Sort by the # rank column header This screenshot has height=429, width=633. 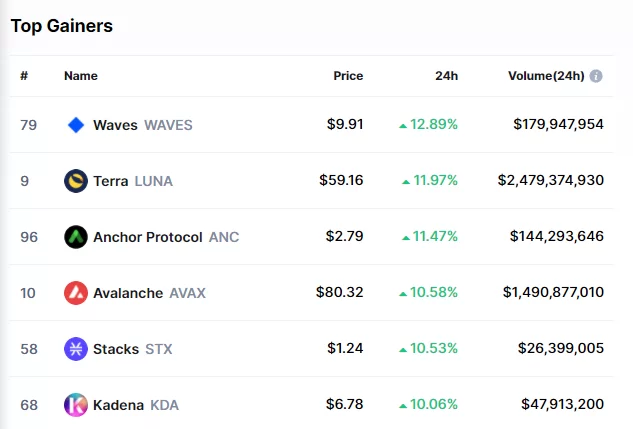[24, 76]
